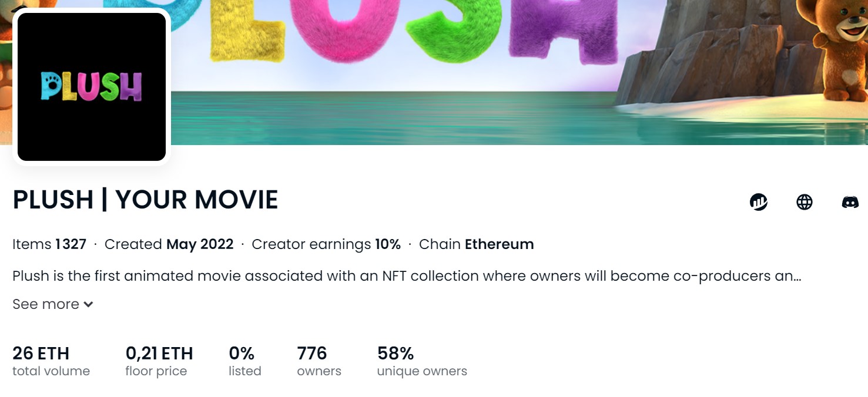This screenshot has height=397, width=868.
Task: Click the Items 1327 count
Action: click(x=49, y=244)
